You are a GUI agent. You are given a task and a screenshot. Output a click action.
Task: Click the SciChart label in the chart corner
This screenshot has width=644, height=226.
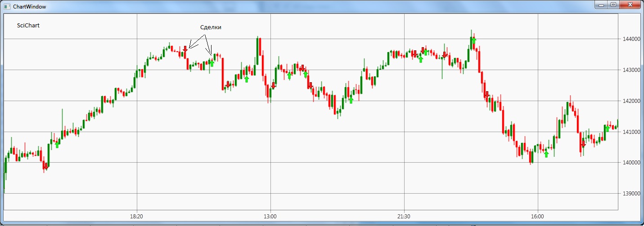click(x=28, y=26)
